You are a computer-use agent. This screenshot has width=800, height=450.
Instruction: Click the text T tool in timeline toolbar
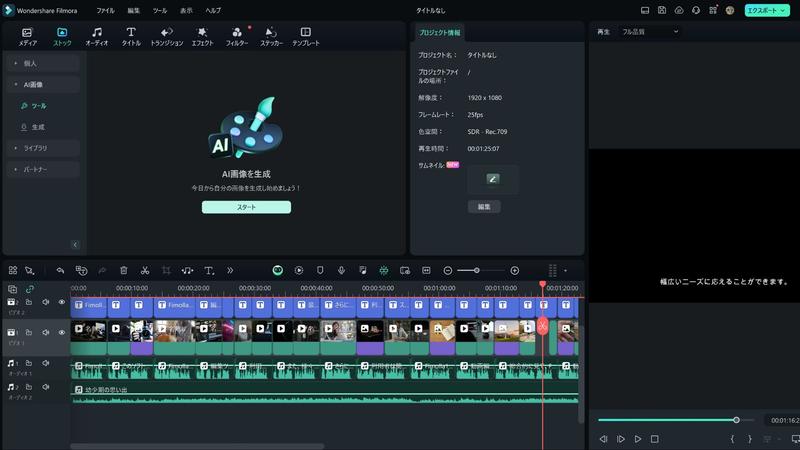(209, 270)
